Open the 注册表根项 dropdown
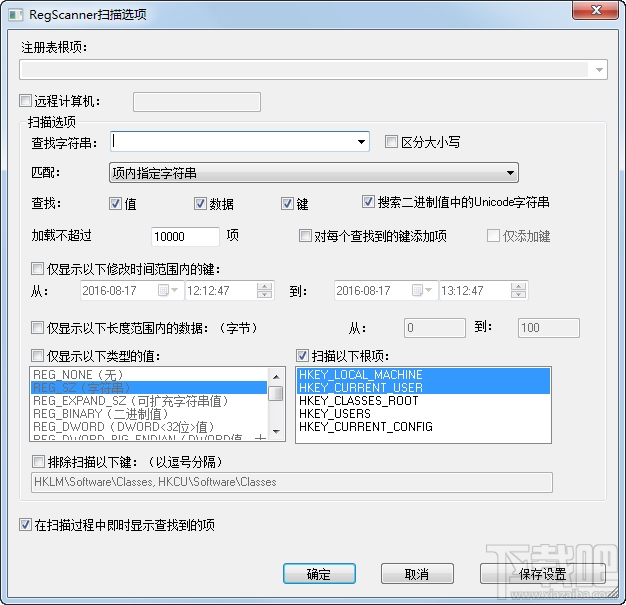Viewport: 626px width, 605px height. 599,70
